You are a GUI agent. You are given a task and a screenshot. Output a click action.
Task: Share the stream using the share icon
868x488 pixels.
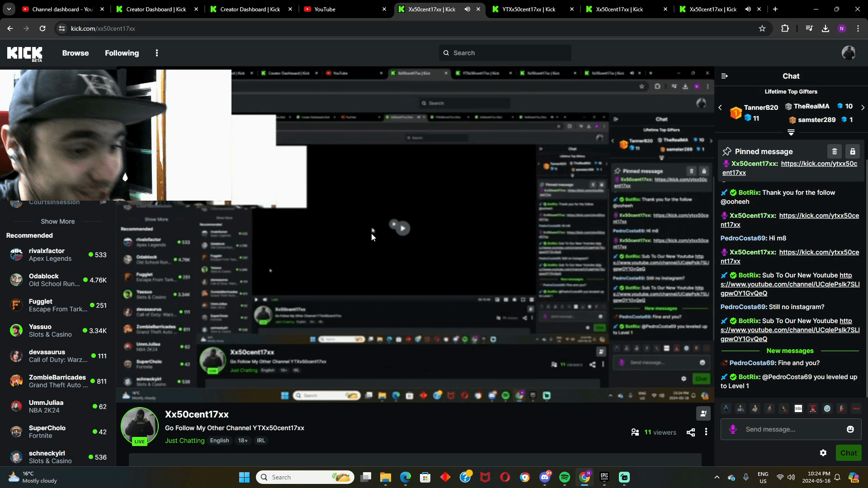tap(691, 432)
